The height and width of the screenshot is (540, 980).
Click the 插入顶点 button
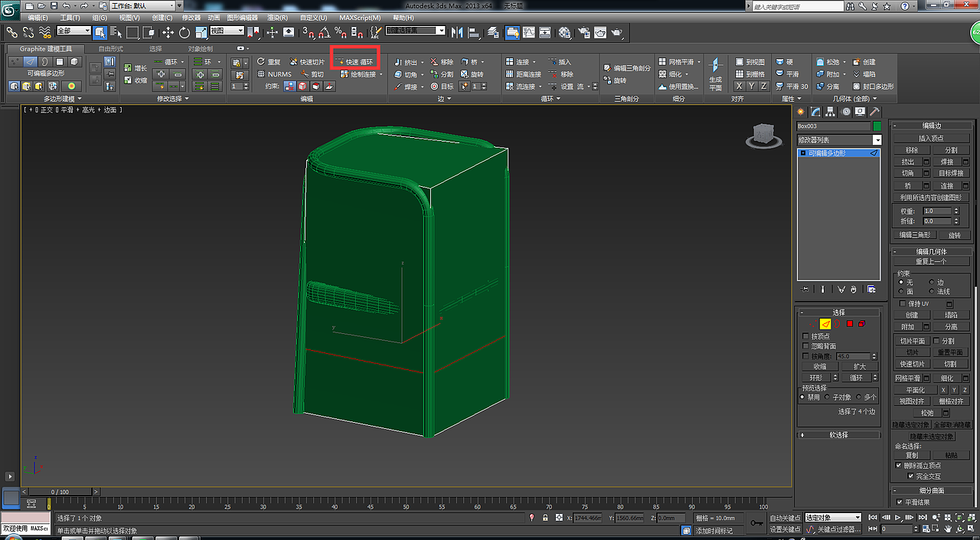click(931, 139)
